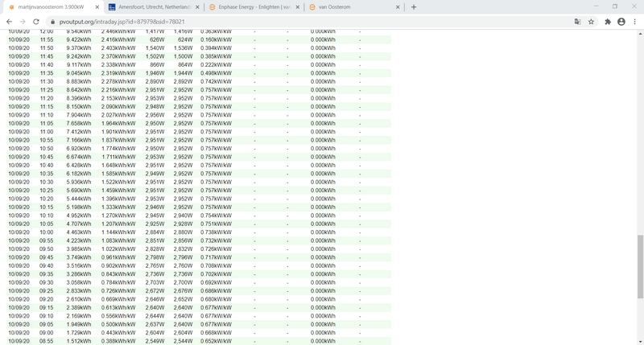This screenshot has height=345, width=644.
Task: Click the vertical scrollbar thumb
Action: pos(640,267)
